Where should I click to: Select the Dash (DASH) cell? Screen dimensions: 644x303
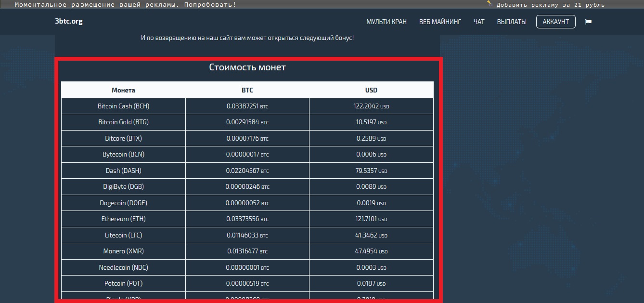pyautogui.click(x=123, y=171)
